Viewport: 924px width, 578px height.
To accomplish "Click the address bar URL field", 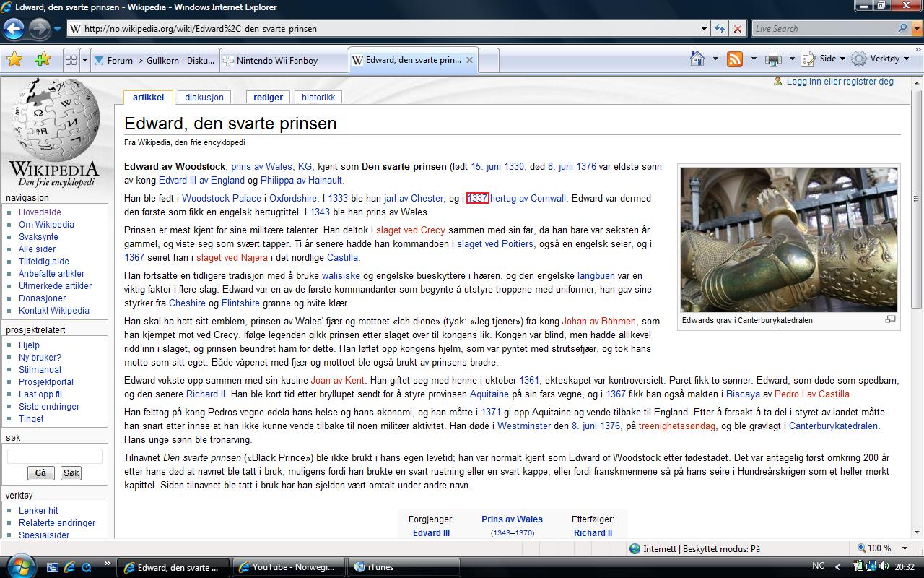I will click(x=390, y=29).
